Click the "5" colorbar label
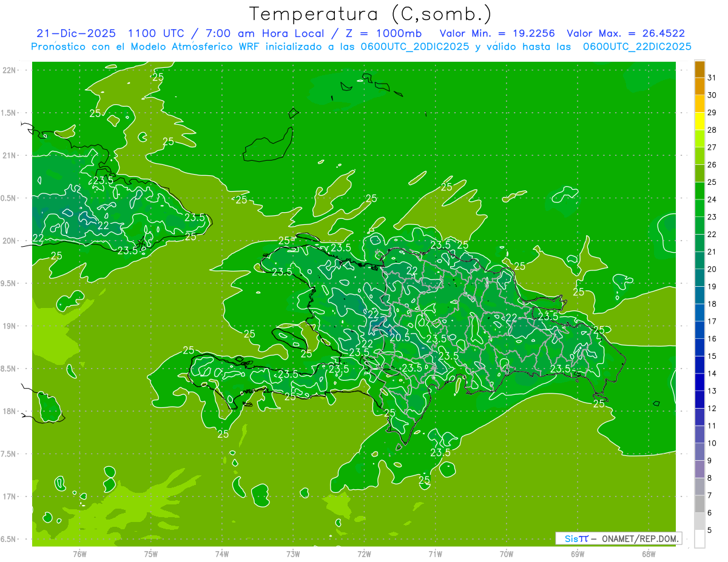The width and height of the screenshot is (728, 562). pos(710,530)
